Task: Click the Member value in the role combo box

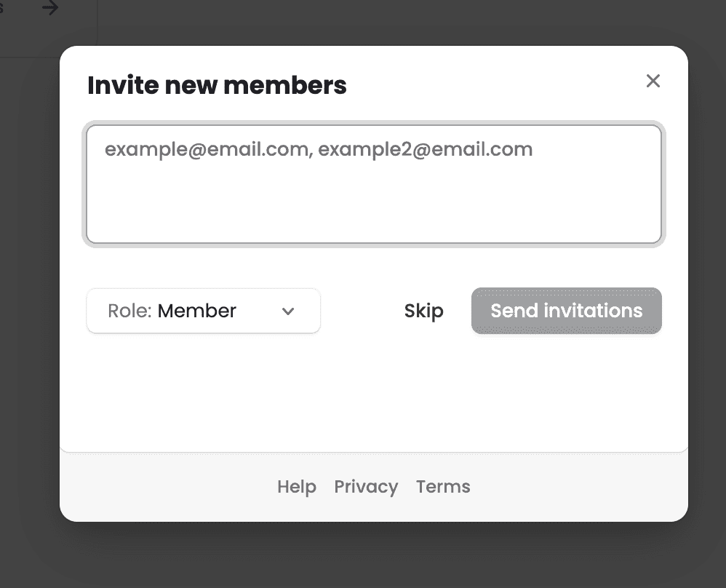Action: [x=197, y=311]
